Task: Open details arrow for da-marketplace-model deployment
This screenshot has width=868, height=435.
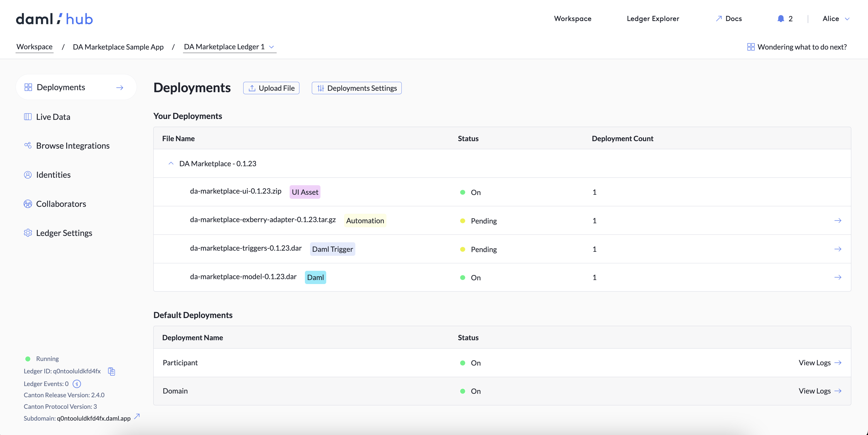Action: coord(838,277)
